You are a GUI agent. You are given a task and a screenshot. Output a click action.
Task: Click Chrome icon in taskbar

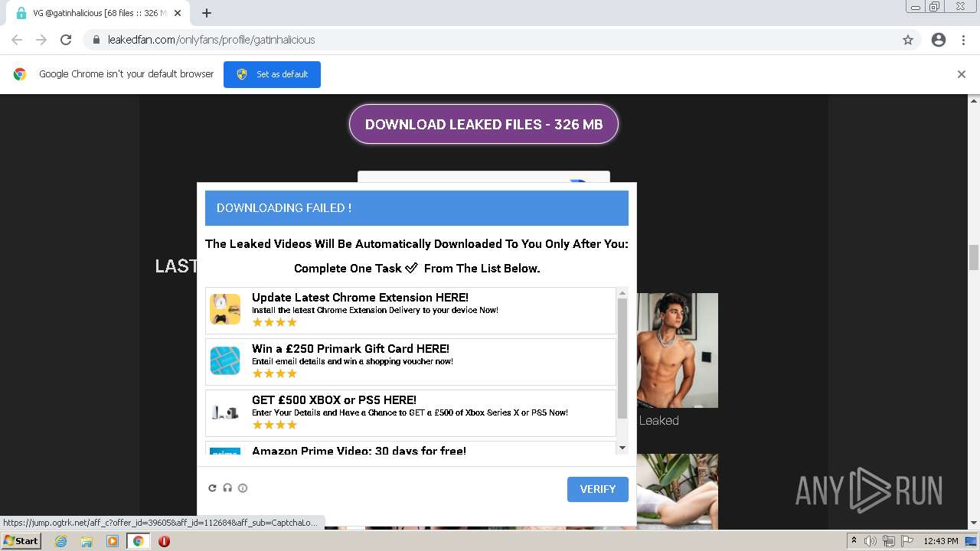[139, 541]
